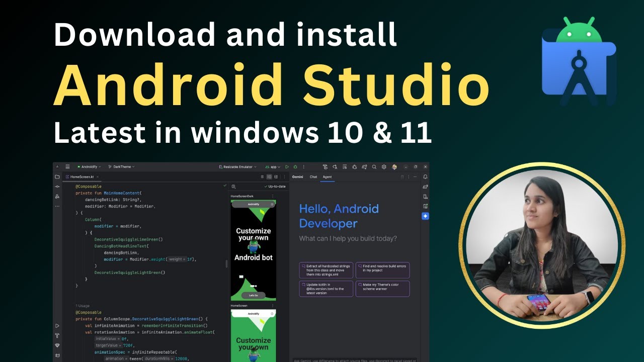This screenshot has width=644, height=362.
Task: Switch to the Agent tab
Action: 327,177
